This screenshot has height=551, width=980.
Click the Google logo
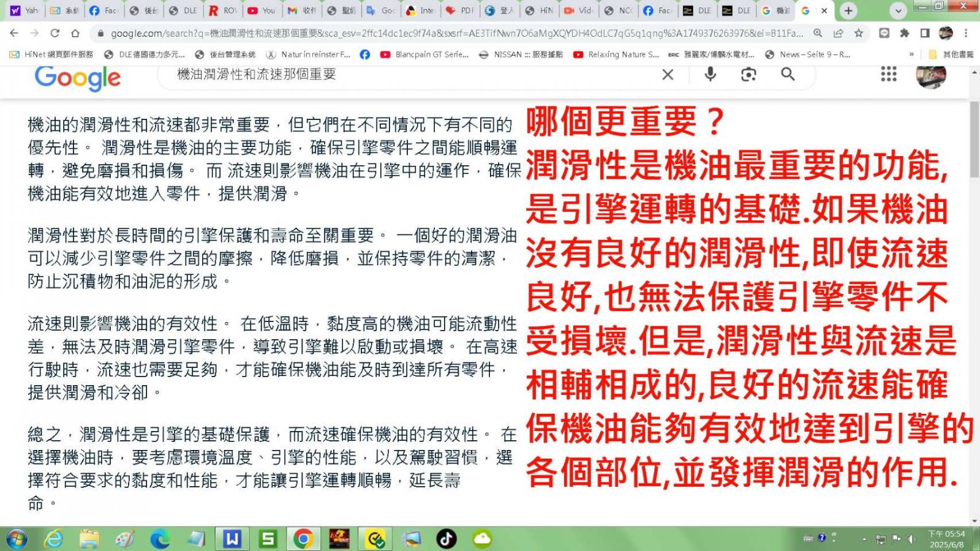pyautogui.click(x=78, y=78)
